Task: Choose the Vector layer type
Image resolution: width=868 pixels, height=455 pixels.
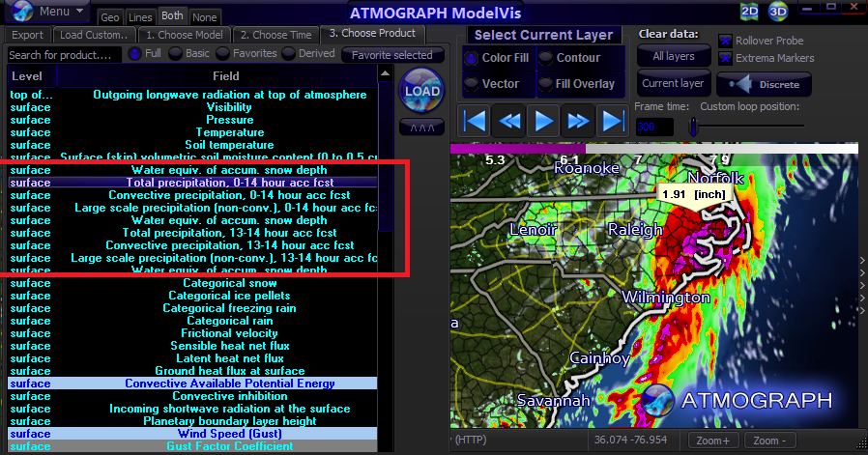Action: coord(471,84)
